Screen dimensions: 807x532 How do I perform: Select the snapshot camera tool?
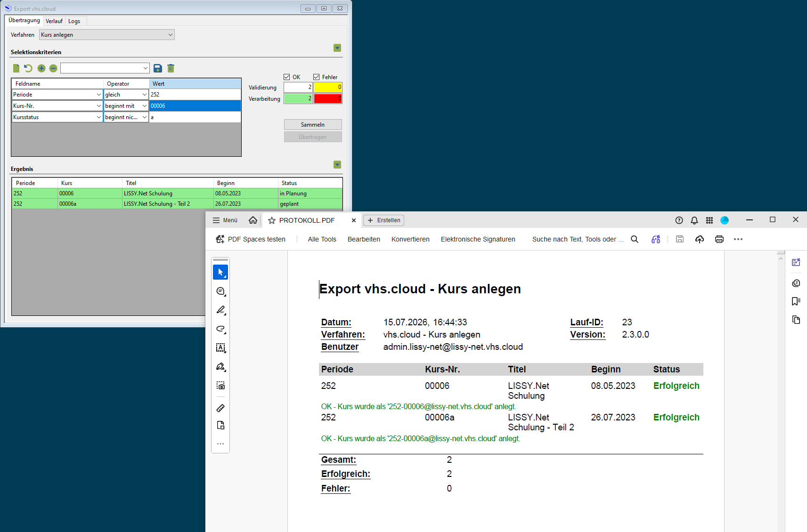pos(220,386)
